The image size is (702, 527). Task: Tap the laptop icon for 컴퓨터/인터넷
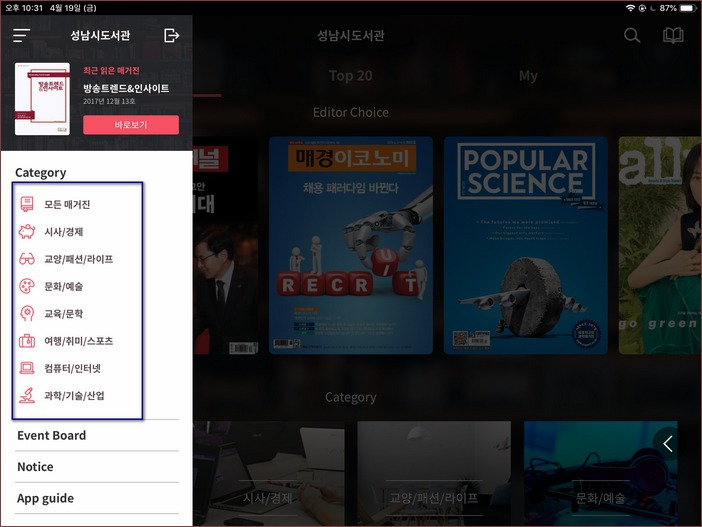(x=27, y=368)
